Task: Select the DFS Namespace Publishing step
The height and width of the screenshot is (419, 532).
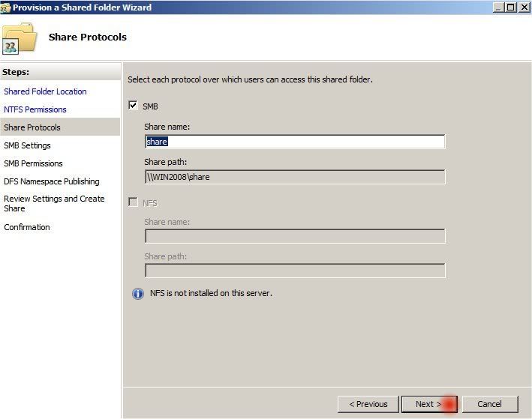Action: (x=52, y=181)
